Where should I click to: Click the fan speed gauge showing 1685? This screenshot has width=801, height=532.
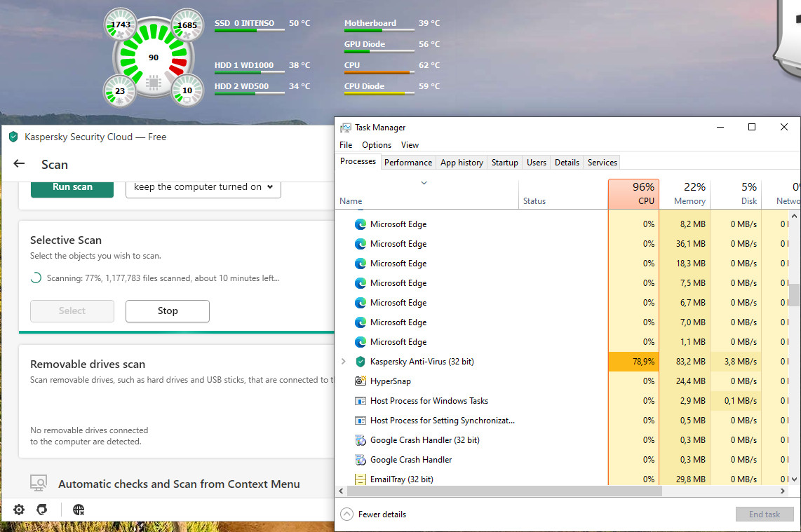pos(187,25)
